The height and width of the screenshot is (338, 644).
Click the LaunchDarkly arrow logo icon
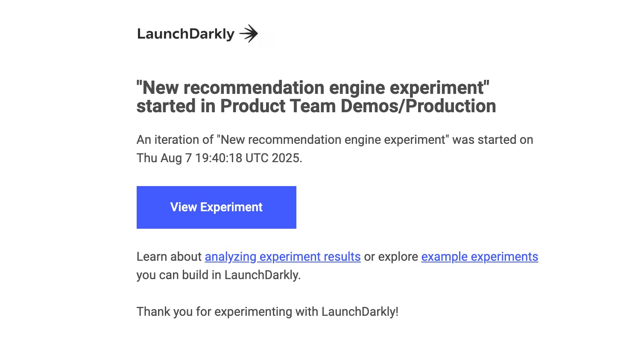pyautogui.click(x=249, y=34)
